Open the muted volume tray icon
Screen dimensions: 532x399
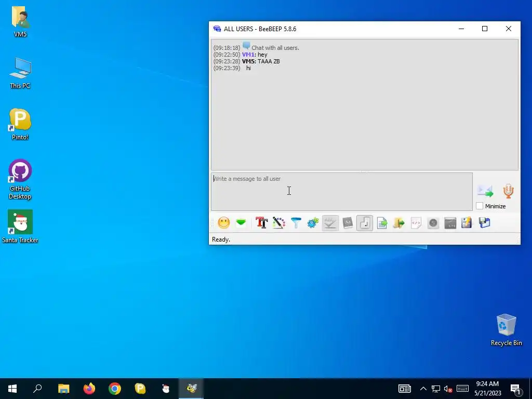click(448, 389)
